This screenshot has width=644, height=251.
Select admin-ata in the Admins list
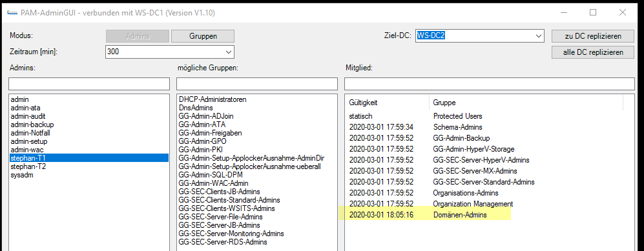coord(88,108)
